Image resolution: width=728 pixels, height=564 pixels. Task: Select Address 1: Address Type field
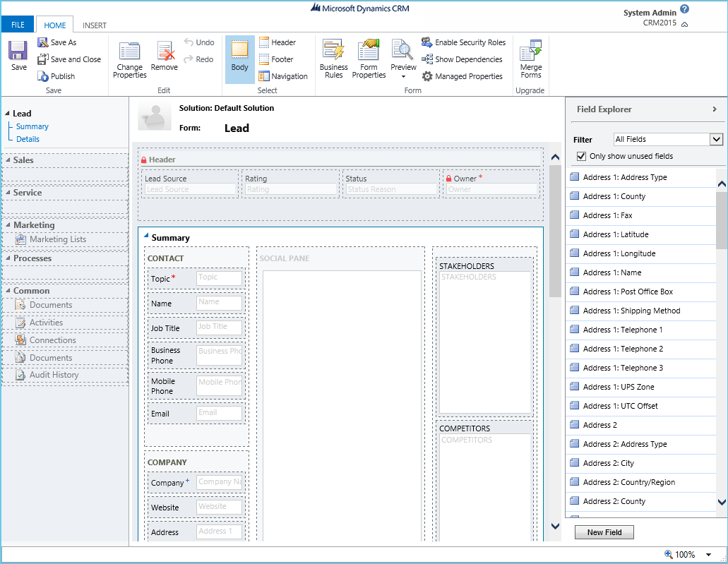tap(641, 177)
